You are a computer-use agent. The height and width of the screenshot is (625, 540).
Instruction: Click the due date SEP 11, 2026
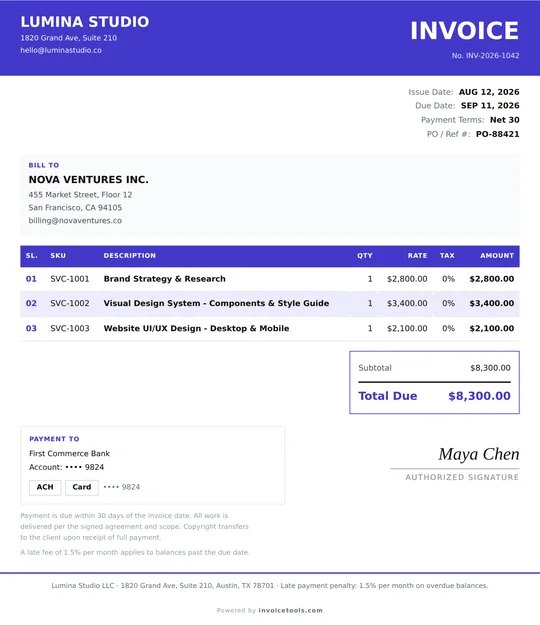[x=490, y=106]
